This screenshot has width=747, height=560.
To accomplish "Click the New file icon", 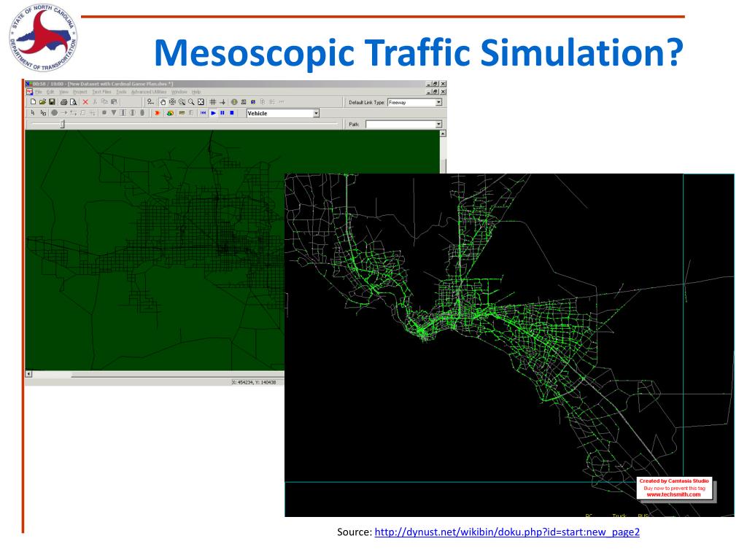I will pyautogui.click(x=33, y=102).
